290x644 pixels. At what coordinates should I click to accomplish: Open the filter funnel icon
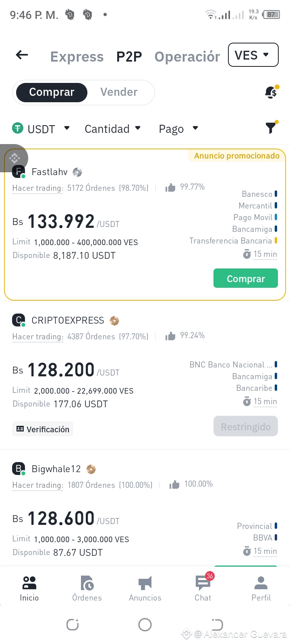pos(271,128)
